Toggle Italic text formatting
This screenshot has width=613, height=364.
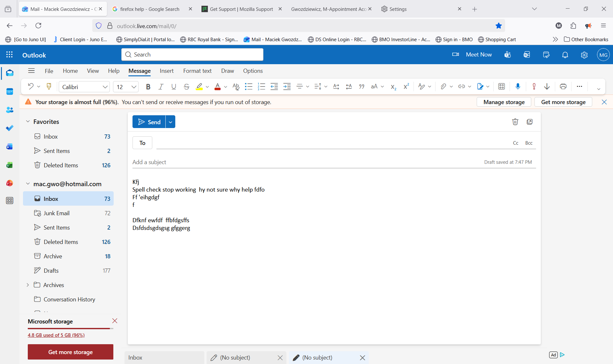click(161, 87)
